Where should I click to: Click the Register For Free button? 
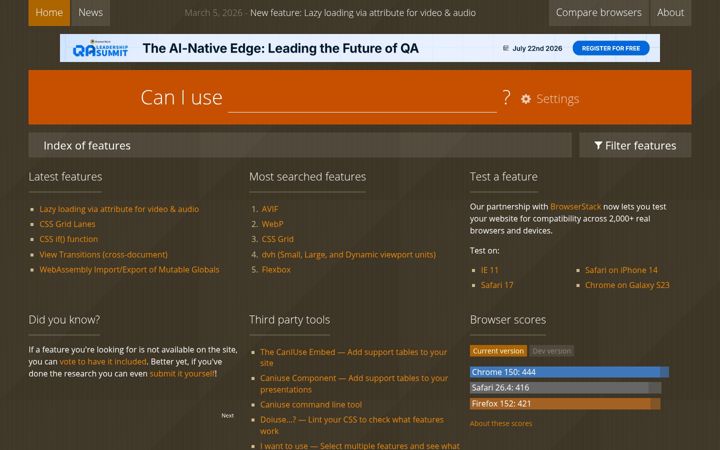(611, 48)
